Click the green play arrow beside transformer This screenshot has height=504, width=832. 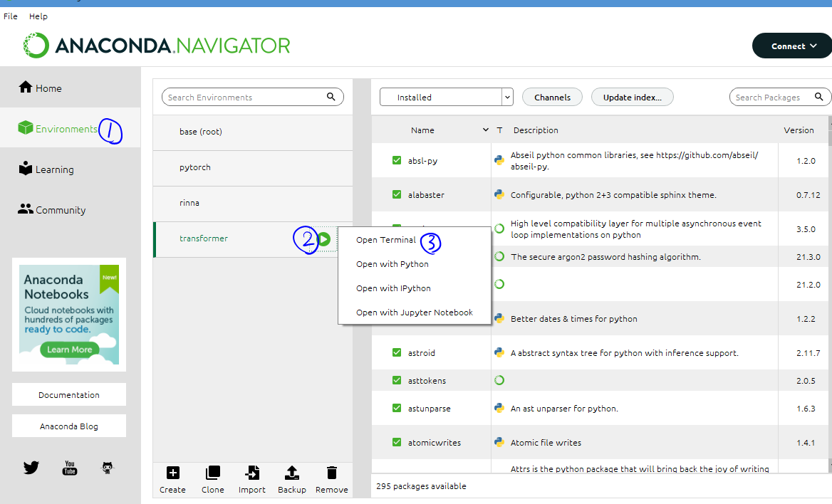[x=323, y=239]
